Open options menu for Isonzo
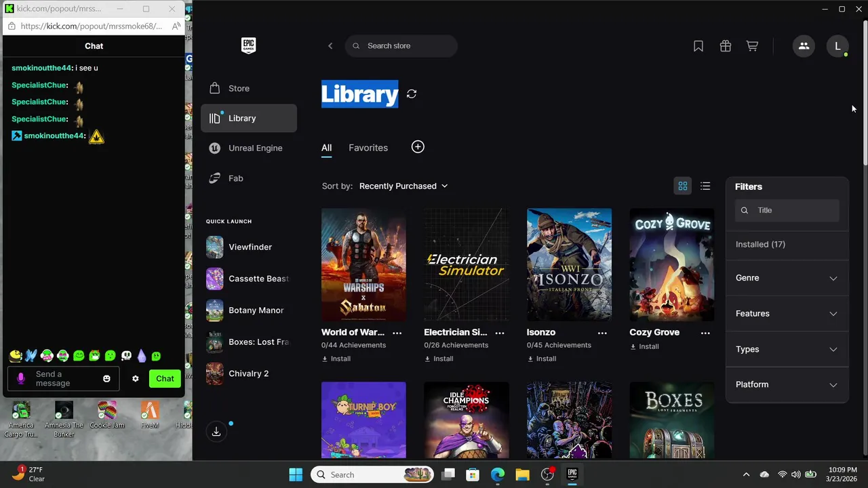Viewport: 868px width, 488px height. (x=602, y=333)
